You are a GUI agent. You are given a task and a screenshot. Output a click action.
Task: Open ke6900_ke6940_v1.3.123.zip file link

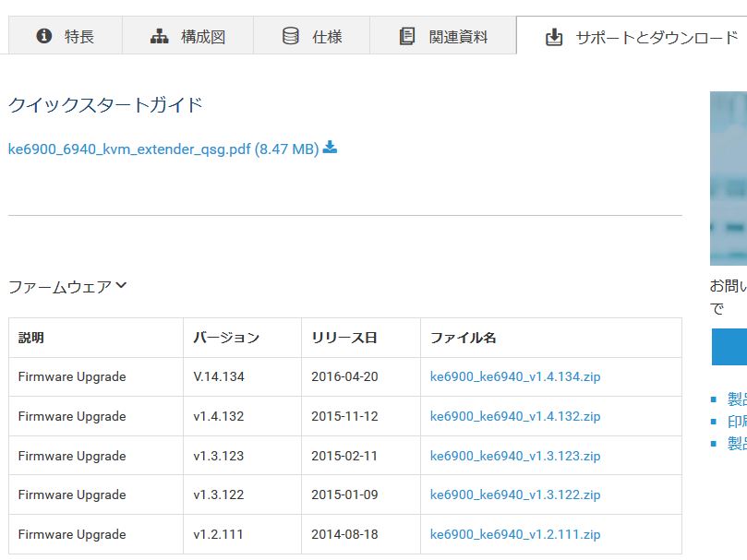point(515,456)
